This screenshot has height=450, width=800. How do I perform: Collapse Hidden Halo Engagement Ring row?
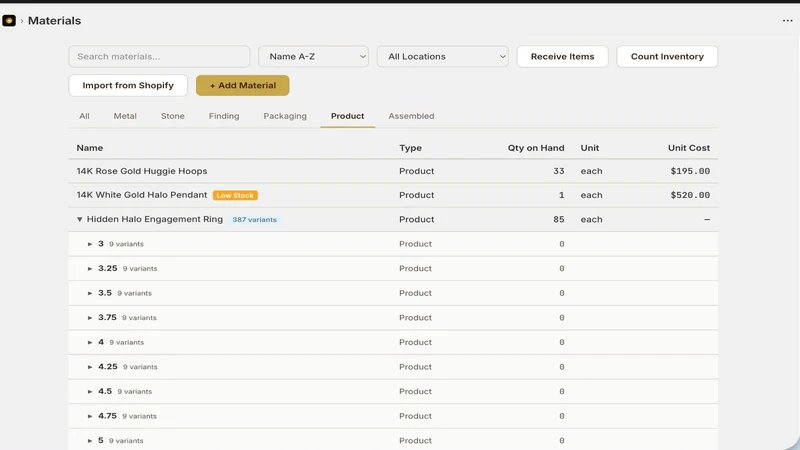click(80, 219)
